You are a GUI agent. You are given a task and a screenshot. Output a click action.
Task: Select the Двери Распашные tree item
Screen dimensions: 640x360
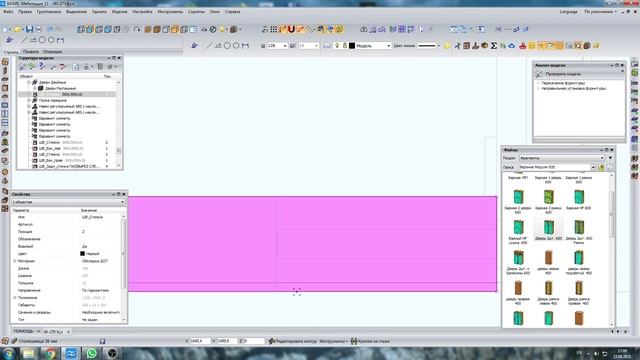click(x=60, y=88)
